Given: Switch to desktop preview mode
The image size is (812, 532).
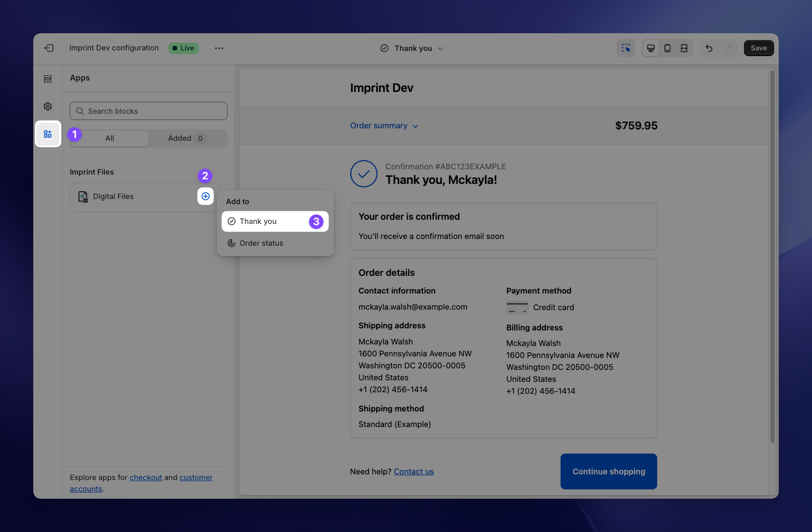Looking at the screenshot, I should 650,48.
